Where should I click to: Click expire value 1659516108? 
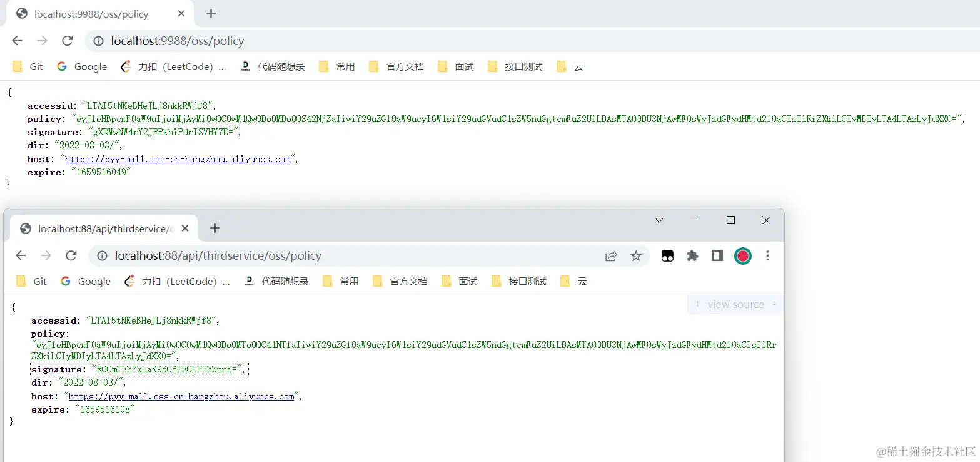pyautogui.click(x=104, y=409)
